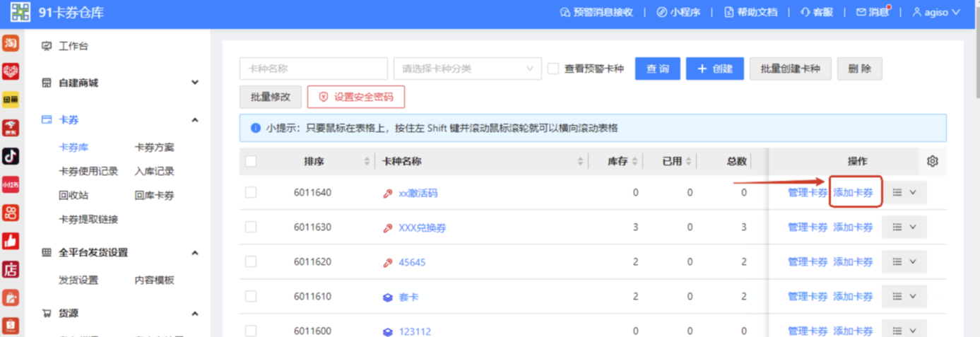Open the thumbs-up platform icon in sidebar
The image size is (980, 337).
11,241
